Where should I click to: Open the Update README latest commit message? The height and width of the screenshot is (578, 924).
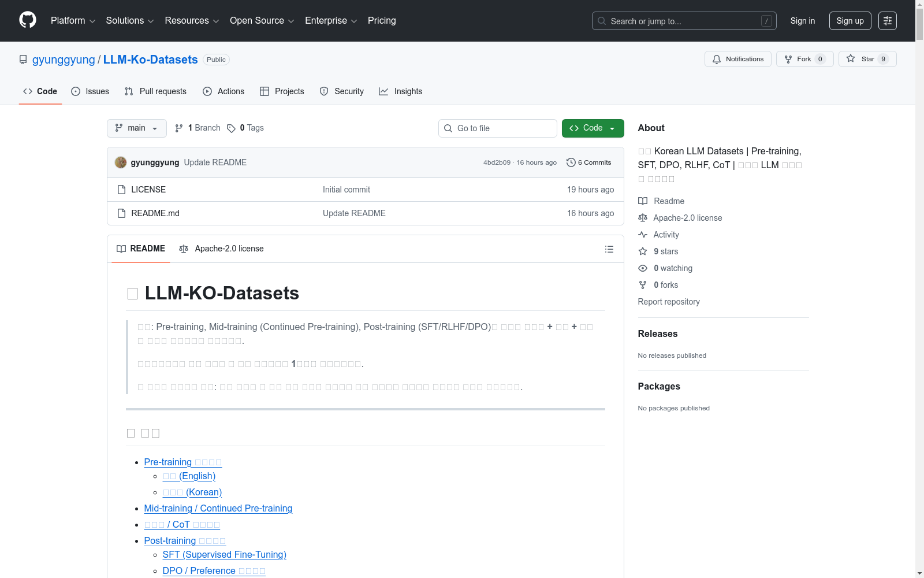pos(215,162)
